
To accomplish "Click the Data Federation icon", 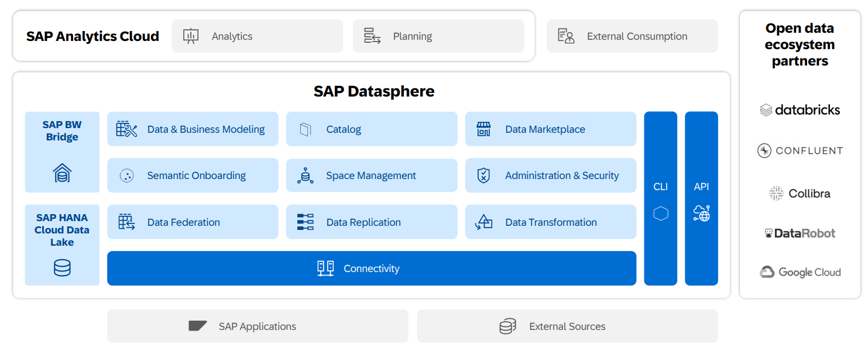I will coord(127,222).
